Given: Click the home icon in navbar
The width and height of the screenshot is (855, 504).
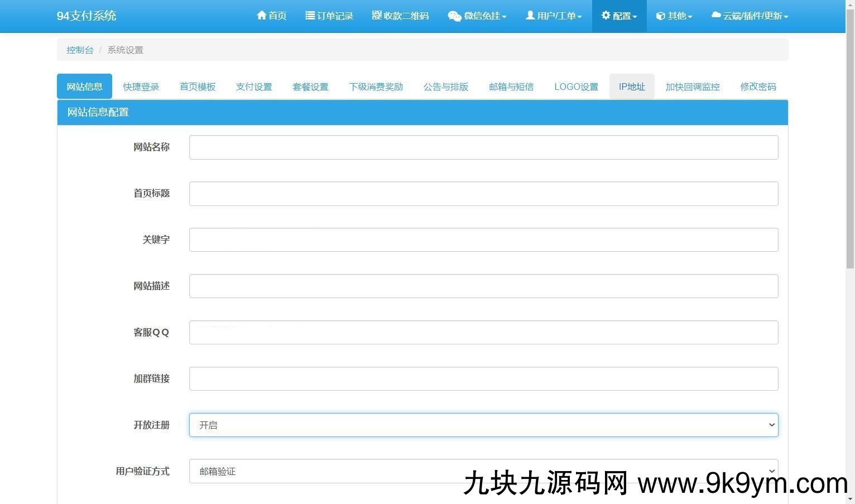Looking at the screenshot, I should 261,16.
